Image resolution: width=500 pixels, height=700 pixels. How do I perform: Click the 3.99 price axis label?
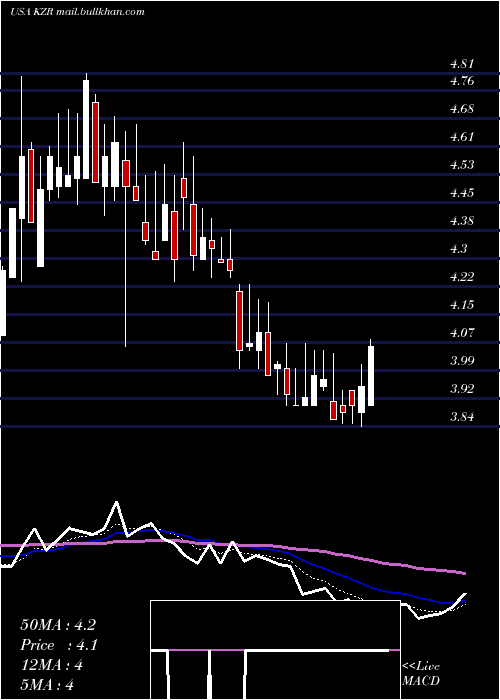462,361
